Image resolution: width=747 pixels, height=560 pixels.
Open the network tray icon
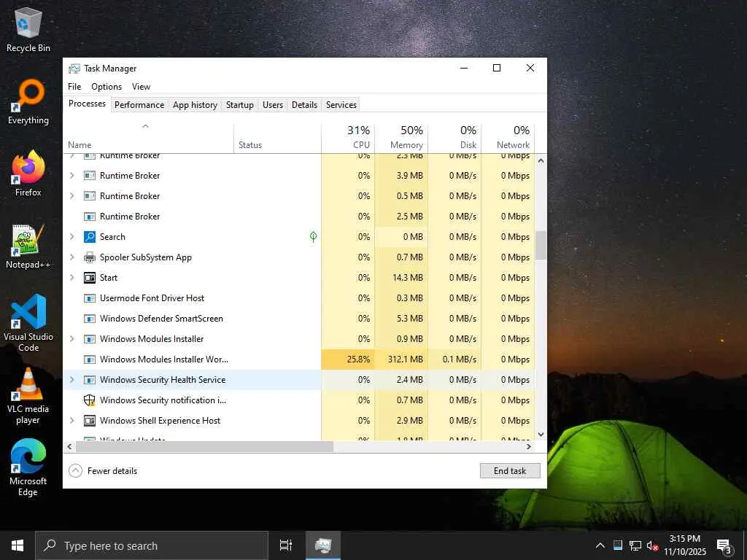pyautogui.click(x=635, y=545)
